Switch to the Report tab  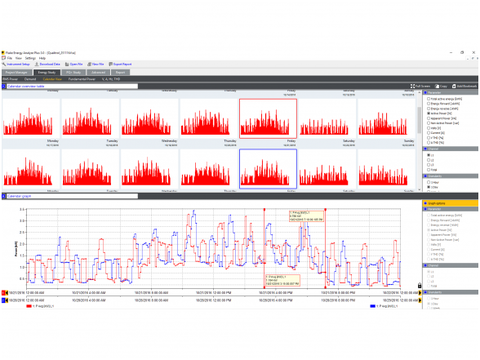click(x=120, y=72)
